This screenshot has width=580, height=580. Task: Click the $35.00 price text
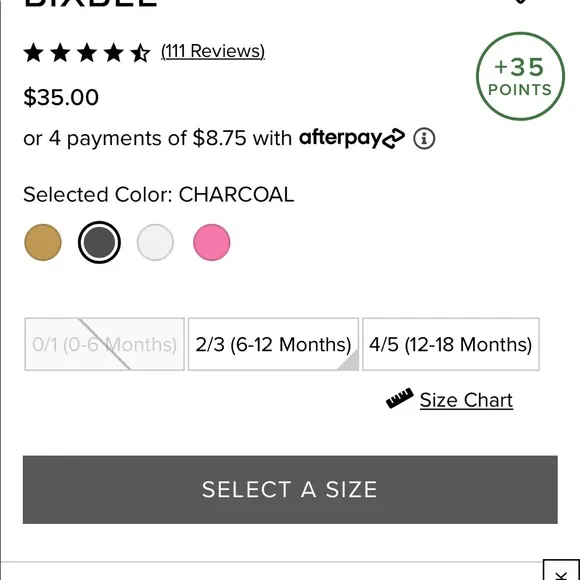(x=61, y=97)
